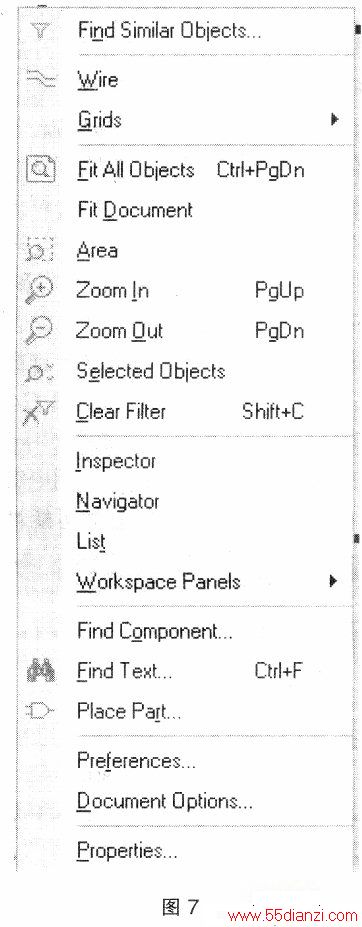Click the Clear Filter icon
This screenshot has height=927, width=362.
point(40,411)
